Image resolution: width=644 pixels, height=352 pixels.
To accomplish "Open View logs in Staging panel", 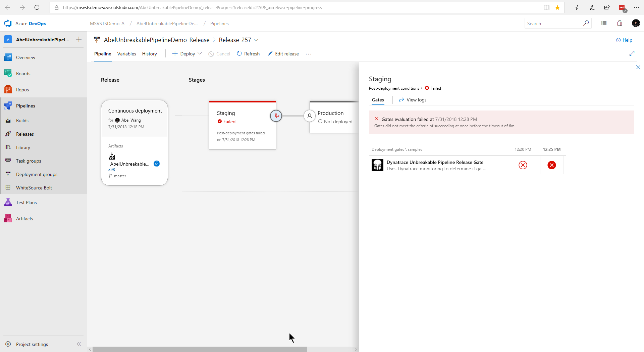I will 413,100.
